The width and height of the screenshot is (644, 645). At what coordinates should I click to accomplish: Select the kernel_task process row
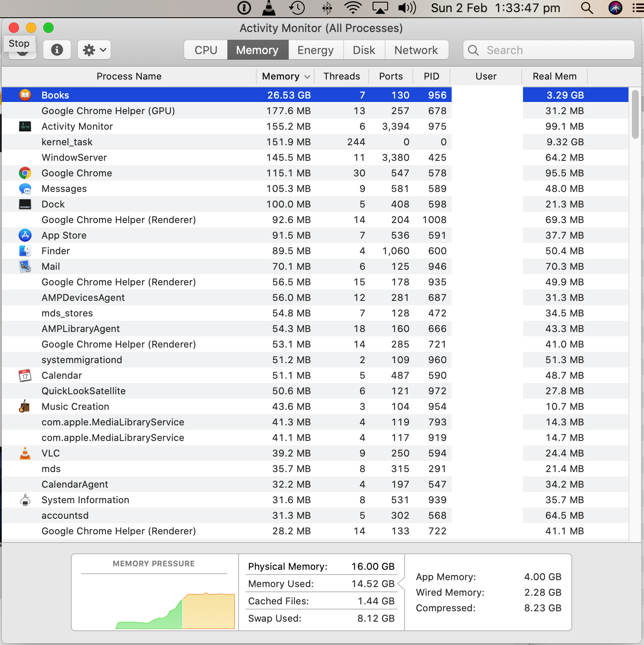click(x=315, y=142)
